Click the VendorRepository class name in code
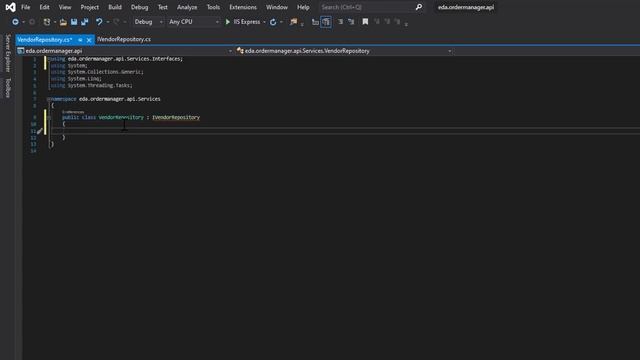The width and height of the screenshot is (640, 360). [121, 118]
